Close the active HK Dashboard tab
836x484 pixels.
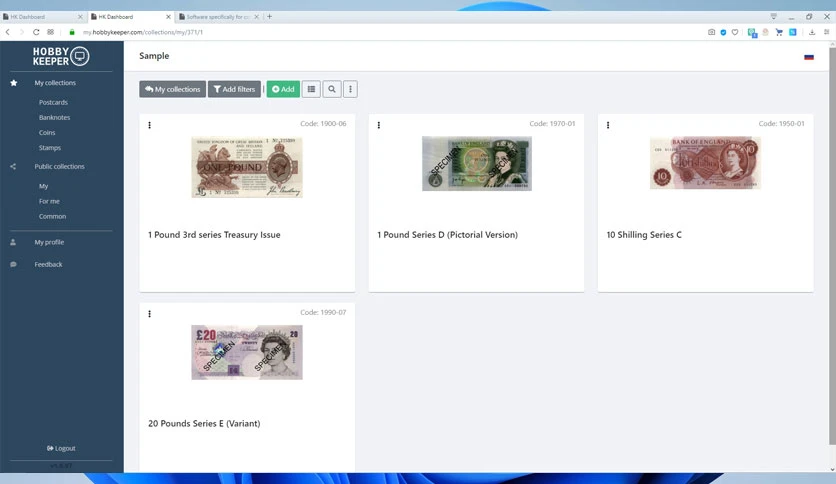168,17
